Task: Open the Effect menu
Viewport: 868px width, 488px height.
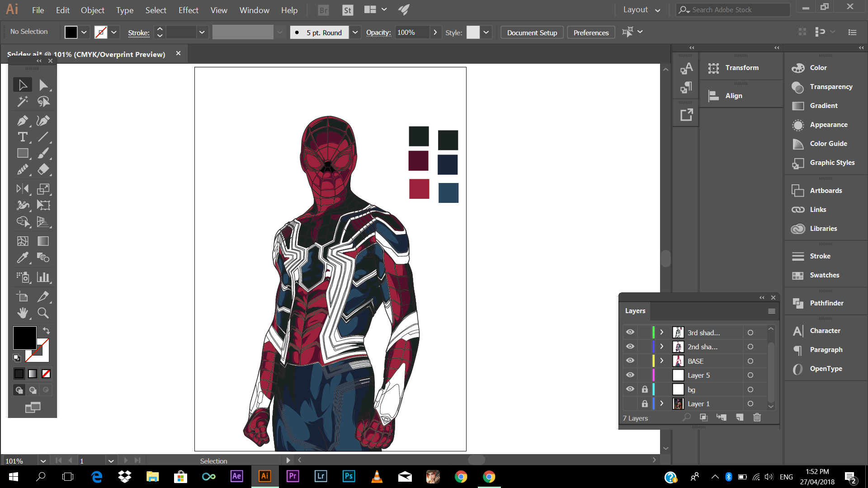Action: point(188,10)
